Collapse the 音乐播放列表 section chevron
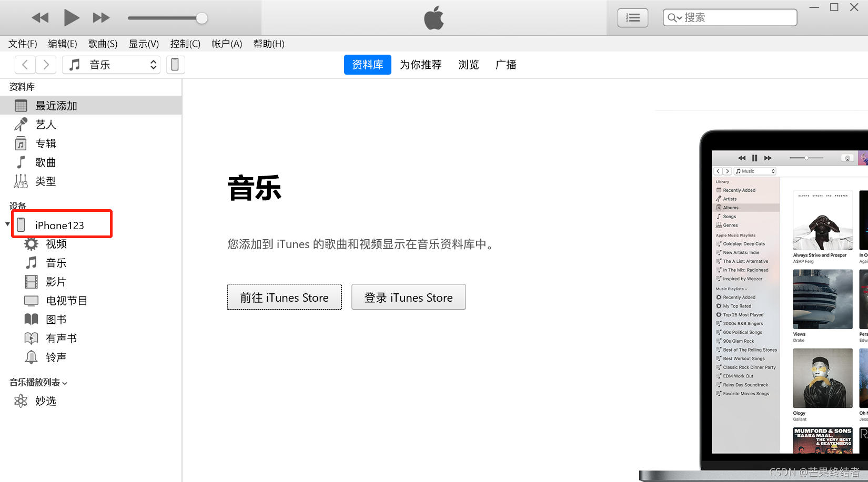 pyautogui.click(x=65, y=383)
